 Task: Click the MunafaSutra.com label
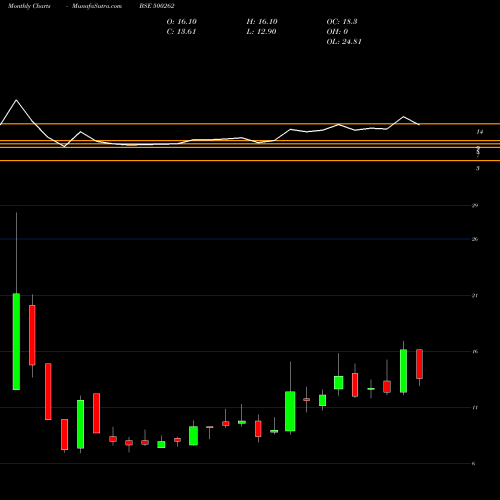pyautogui.click(x=97, y=6)
